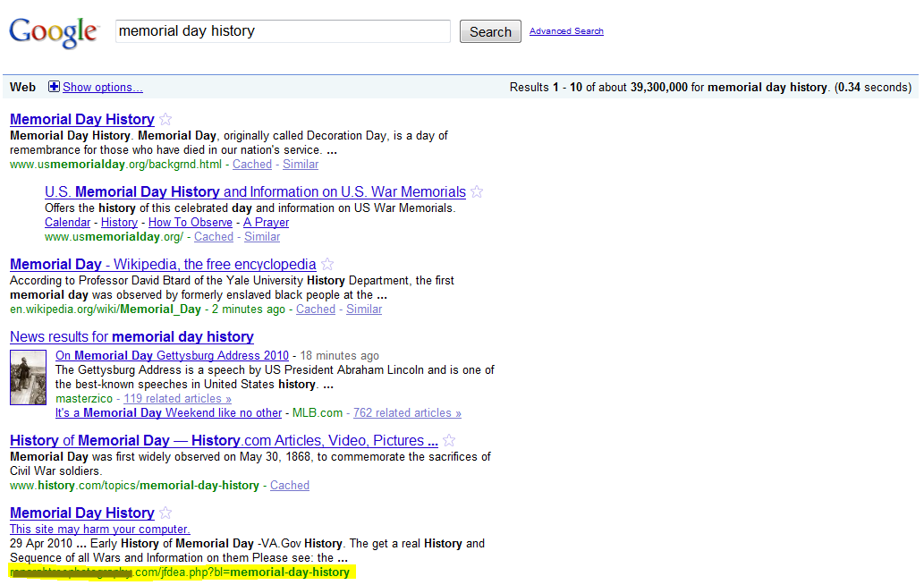Screen dimensions: 924x585
Task: Click the plus icon beside Show options
Action: [54, 87]
